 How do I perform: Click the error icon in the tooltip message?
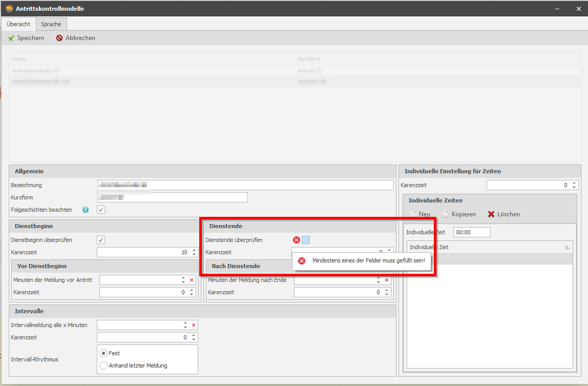pos(302,261)
